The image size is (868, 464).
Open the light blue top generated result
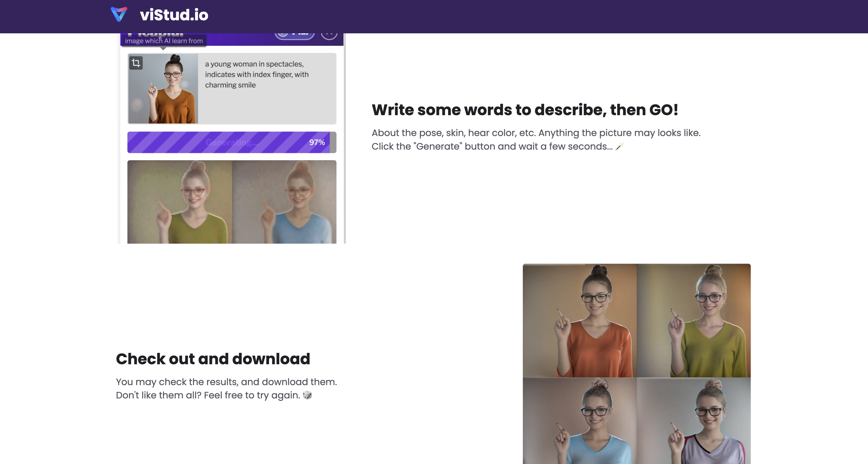(x=580, y=421)
